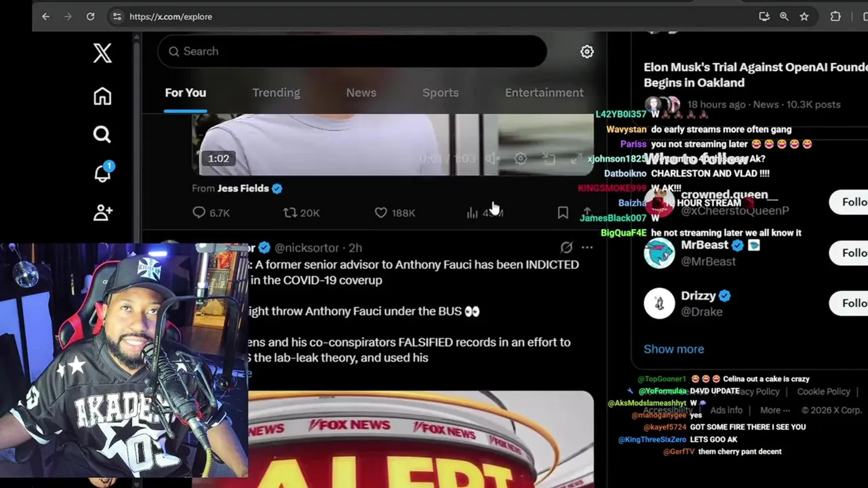Open more options on nicksortor post

point(587,248)
